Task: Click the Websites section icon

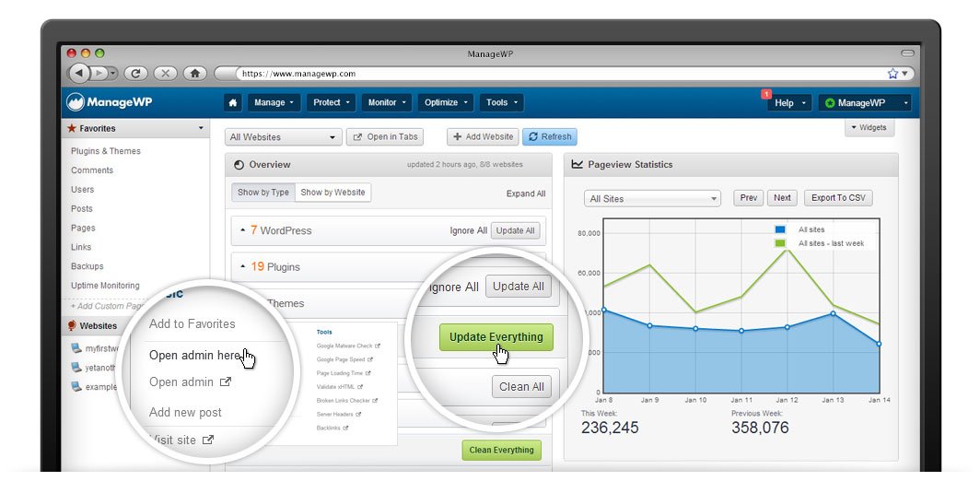Action: coord(72,325)
